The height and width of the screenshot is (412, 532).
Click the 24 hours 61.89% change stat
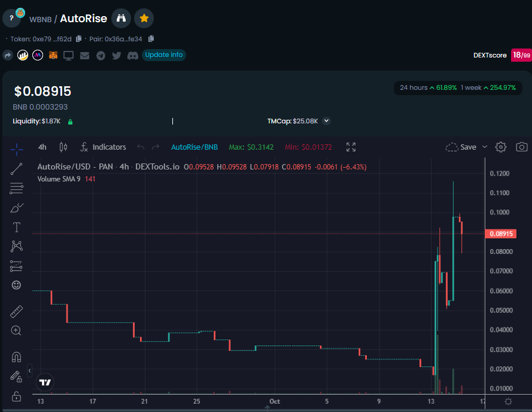coord(428,87)
